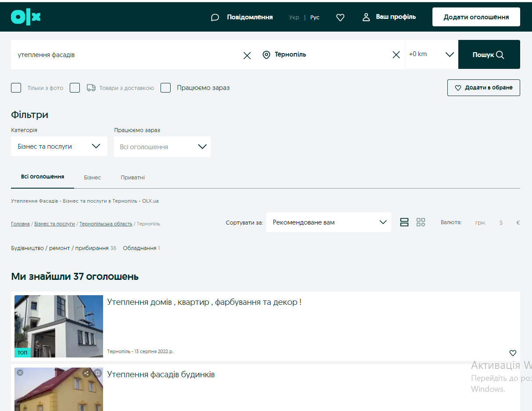Share the yellow house listing photo
This screenshot has width=532, height=411.
tap(86, 372)
